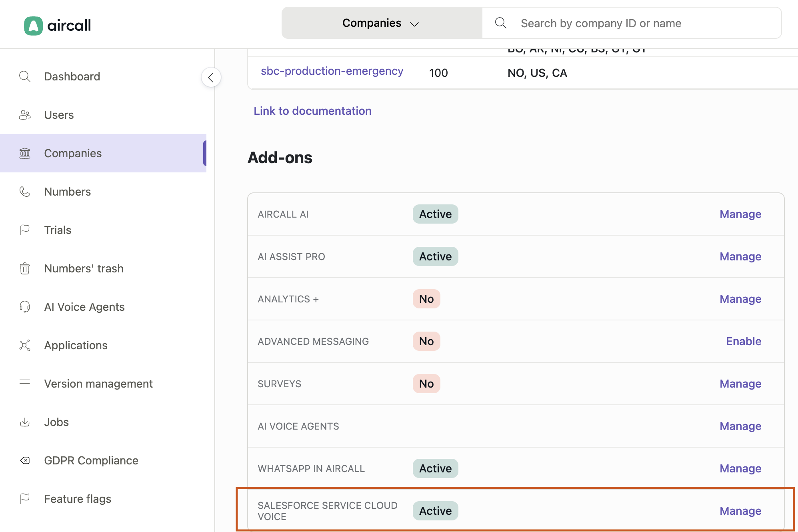Screen dimensions: 798x532
Task: Open Version management in the sidebar
Action: (103, 384)
